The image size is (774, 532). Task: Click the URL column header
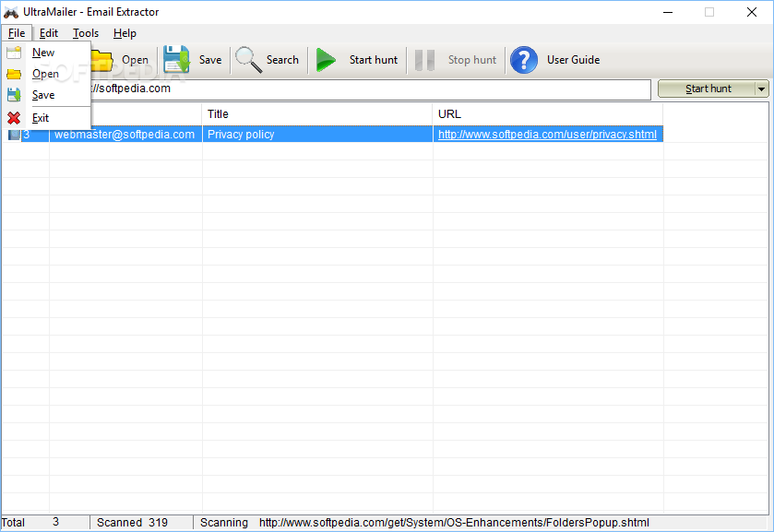(x=547, y=114)
